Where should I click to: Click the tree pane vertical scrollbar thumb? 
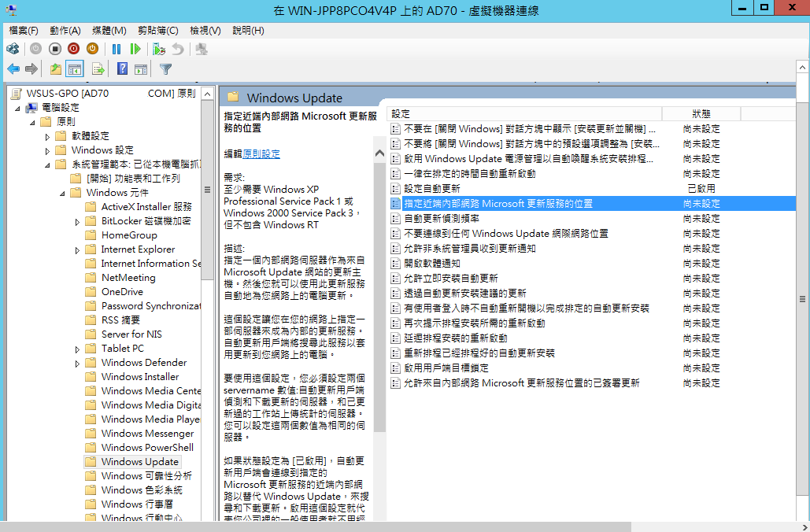tap(207, 190)
